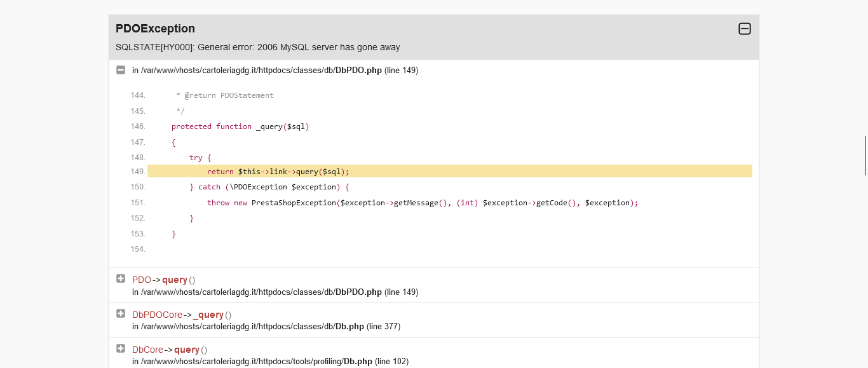This screenshot has height=368, width=868.
Task: Click the _query method name in trace
Action: click(208, 315)
